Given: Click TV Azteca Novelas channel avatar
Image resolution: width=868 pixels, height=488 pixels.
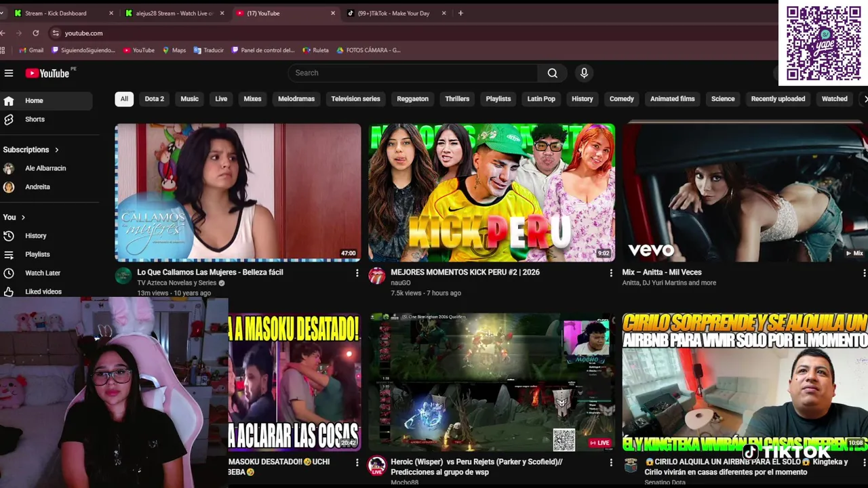Looking at the screenshot, I should [123, 275].
